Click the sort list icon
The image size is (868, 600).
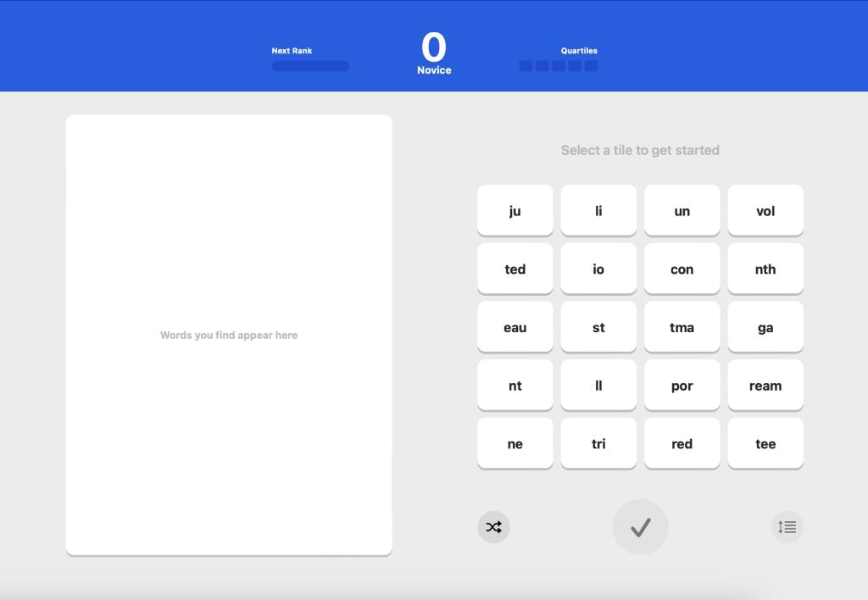787,527
